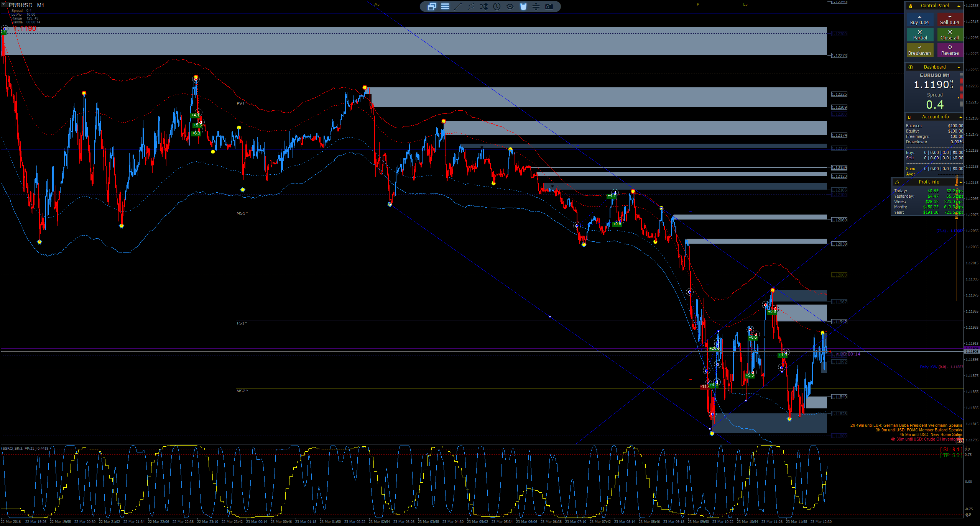Click the Control Panel header title
This screenshot has width=980, height=526.
[x=934, y=6]
